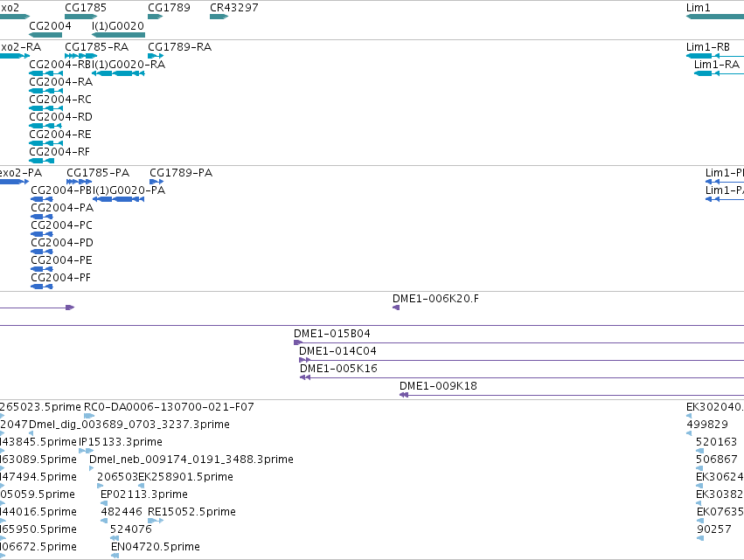This screenshot has width=744, height=560.
Task: Click protein CG2004-PB label
Action: [x=62, y=190]
